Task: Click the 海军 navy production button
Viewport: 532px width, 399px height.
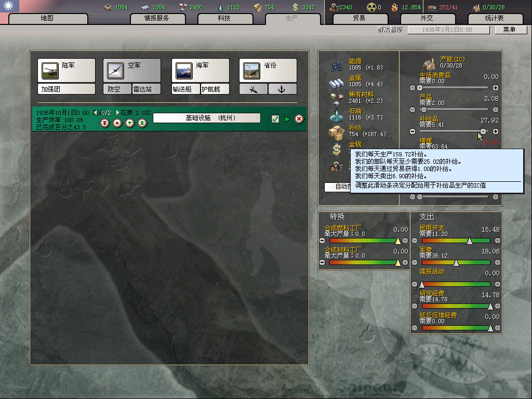Action: (x=201, y=70)
